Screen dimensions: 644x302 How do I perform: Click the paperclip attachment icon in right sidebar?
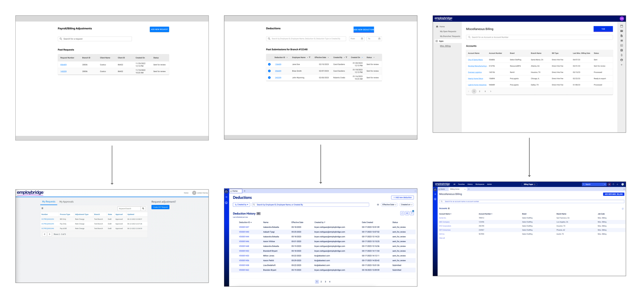621,55
